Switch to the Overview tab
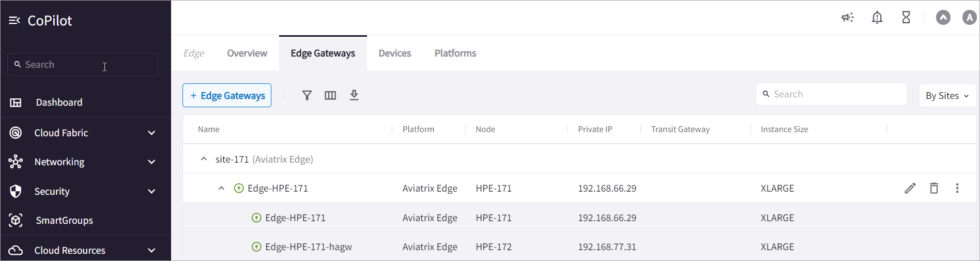 pyautogui.click(x=247, y=53)
